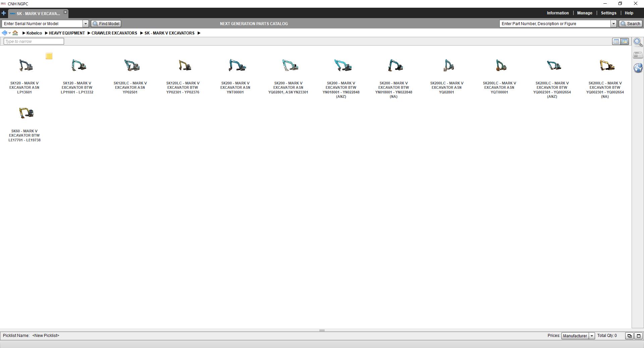Image resolution: width=644 pixels, height=348 pixels.
Task: Open the Settings menu
Action: pyautogui.click(x=608, y=13)
